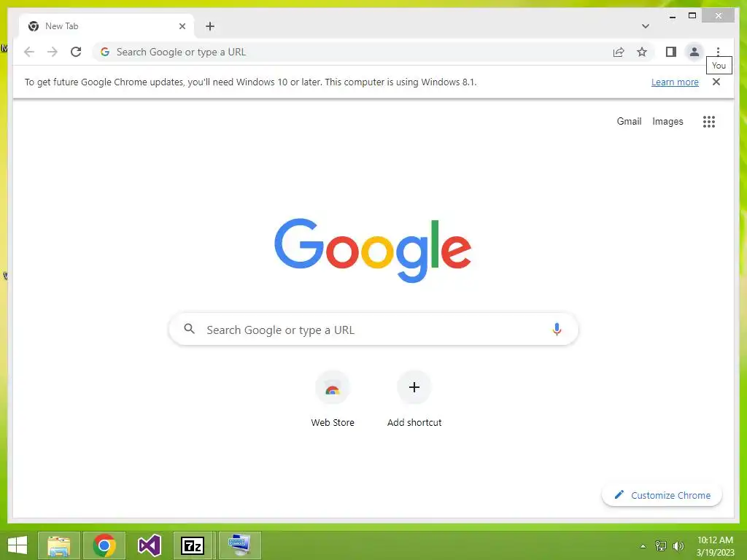Click the on-screen keyboard taskbar icon

point(239,545)
